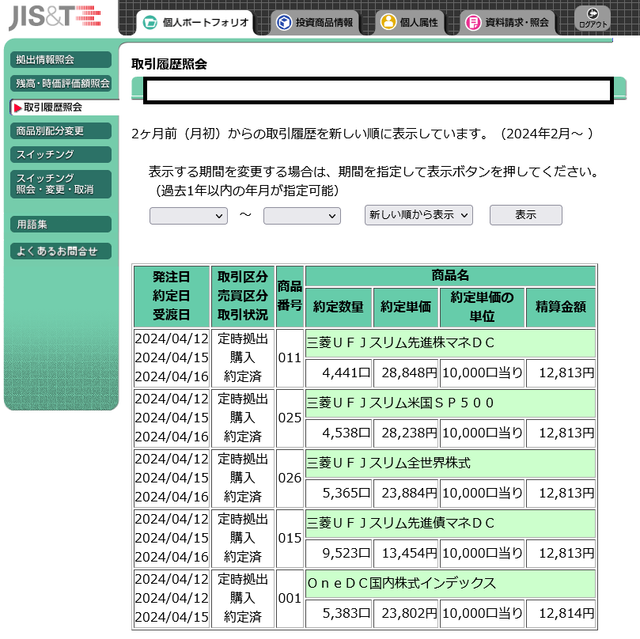Click settlement amount 12,814円 cell
640x639 pixels.
coord(560,613)
